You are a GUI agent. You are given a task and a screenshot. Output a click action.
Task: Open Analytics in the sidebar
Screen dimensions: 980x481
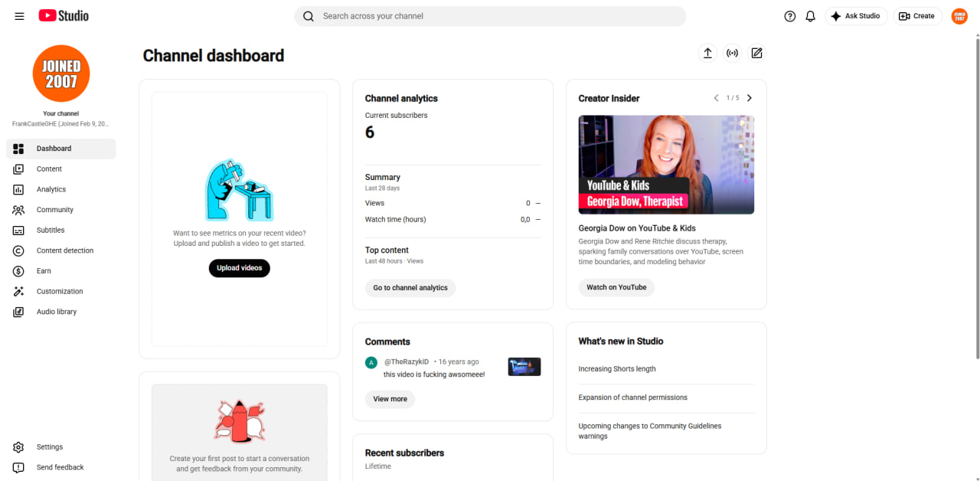(x=61, y=189)
